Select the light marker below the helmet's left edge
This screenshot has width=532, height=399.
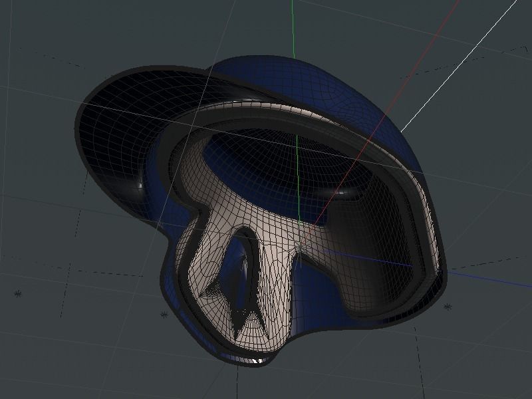tap(164, 315)
